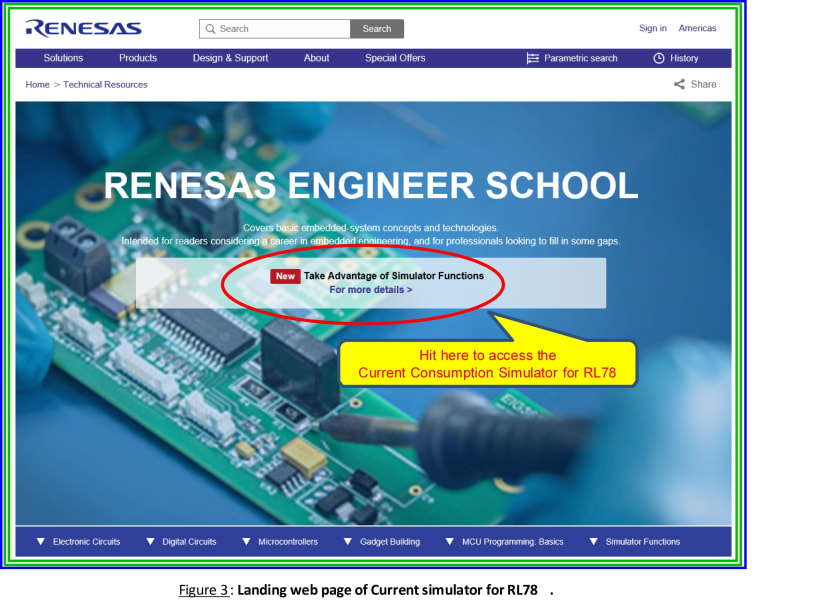
Task: Open Parametric search text link
Action: [x=581, y=58]
